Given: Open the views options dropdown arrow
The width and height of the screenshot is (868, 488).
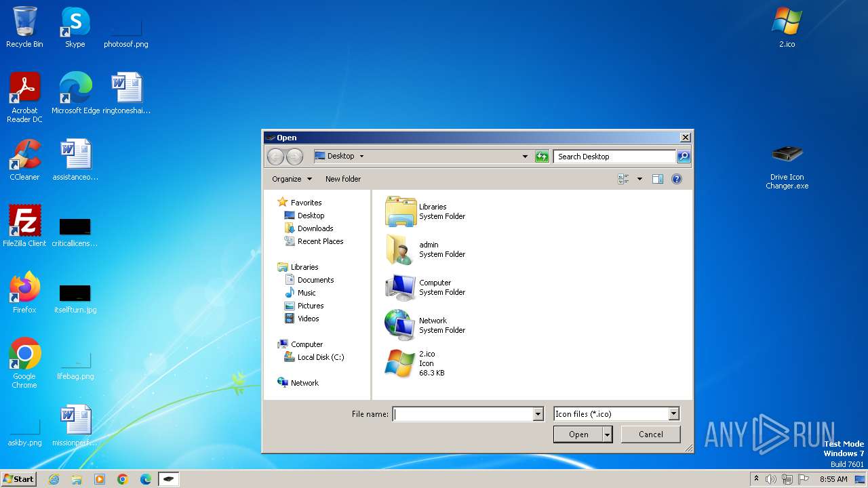Looking at the screenshot, I should (x=639, y=179).
